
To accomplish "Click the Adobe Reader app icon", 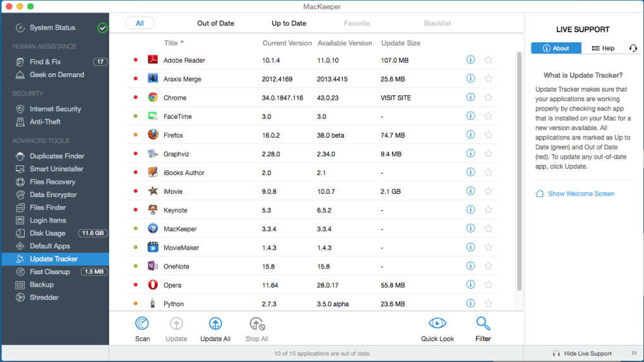I will click(x=153, y=59).
